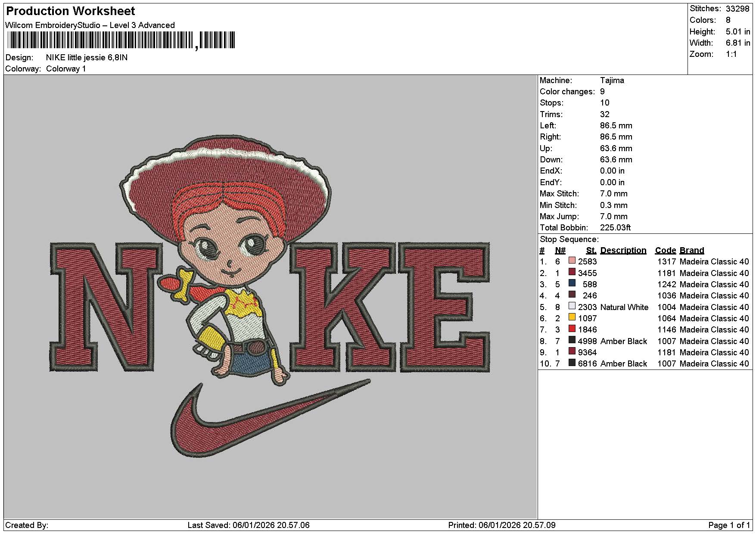Image resolution: width=756 pixels, height=534 pixels.
Task: Click the 'N#' column header
Action: (560, 250)
